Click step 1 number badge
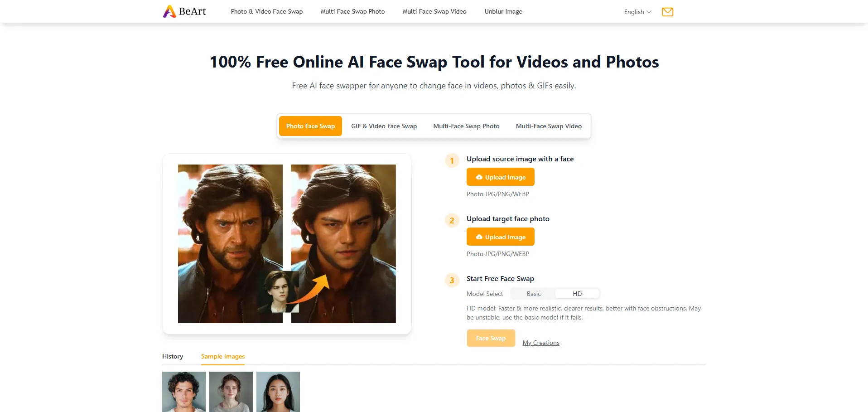 tap(452, 161)
